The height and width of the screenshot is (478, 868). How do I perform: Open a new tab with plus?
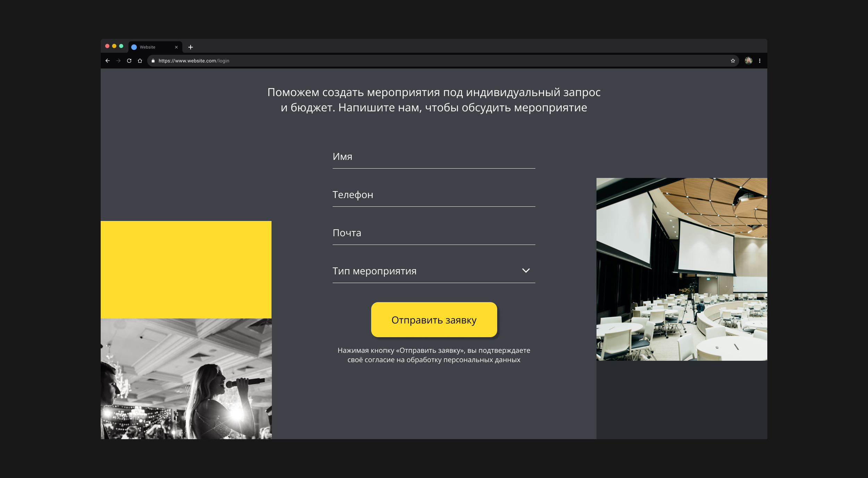(190, 47)
